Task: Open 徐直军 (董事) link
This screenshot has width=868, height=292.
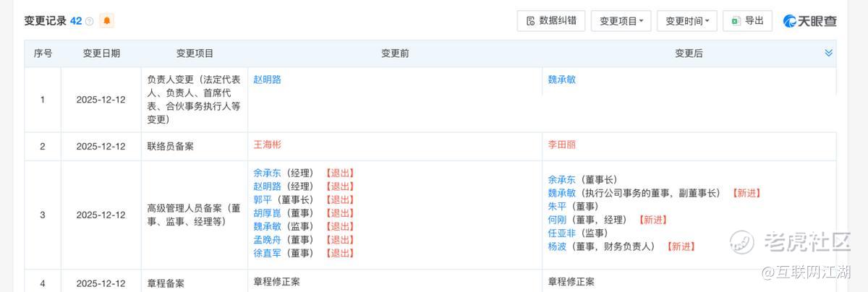Action: coord(267,253)
